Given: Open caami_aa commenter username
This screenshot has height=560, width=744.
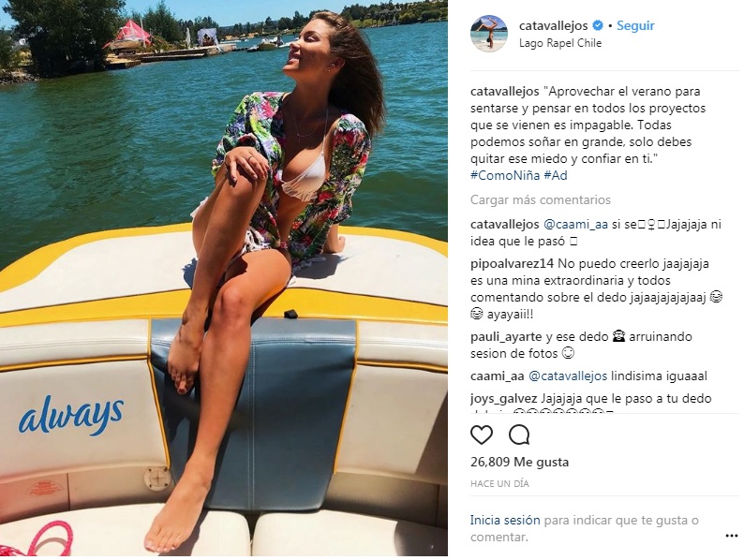Looking at the screenshot, I should tap(498, 376).
